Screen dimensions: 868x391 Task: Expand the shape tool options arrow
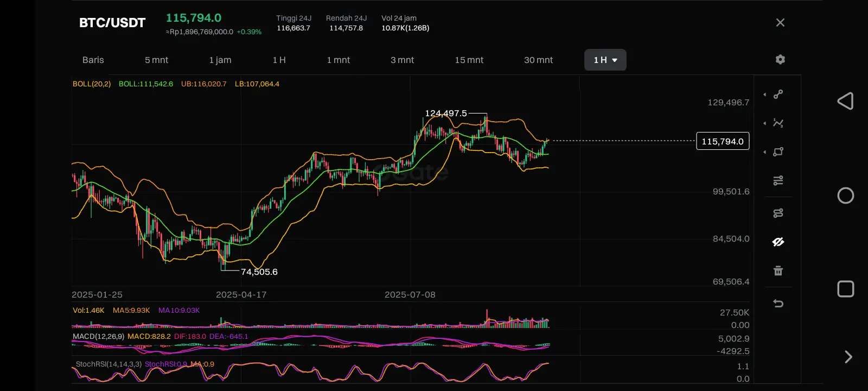(x=765, y=152)
